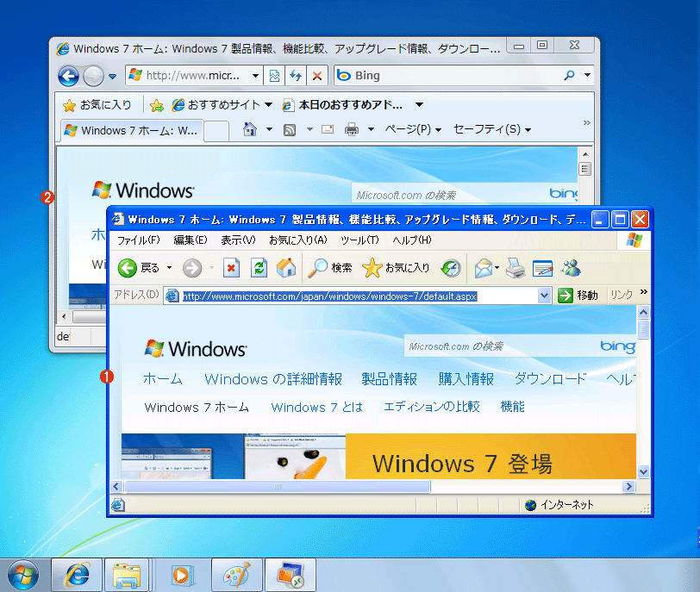Open Windows Start orb on taskbar

pyautogui.click(x=23, y=575)
